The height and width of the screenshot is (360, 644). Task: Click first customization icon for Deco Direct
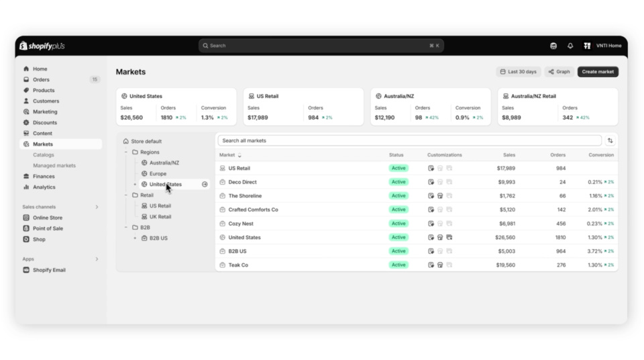(431, 182)
